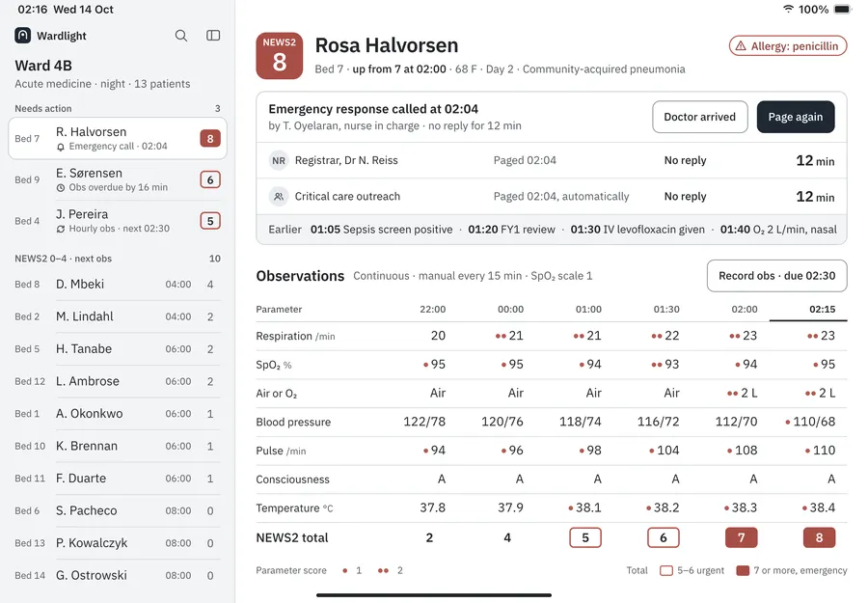Click the NEWS2 badge 5 beside Pereira
868x603 pixels.
[x=210, y=221]
